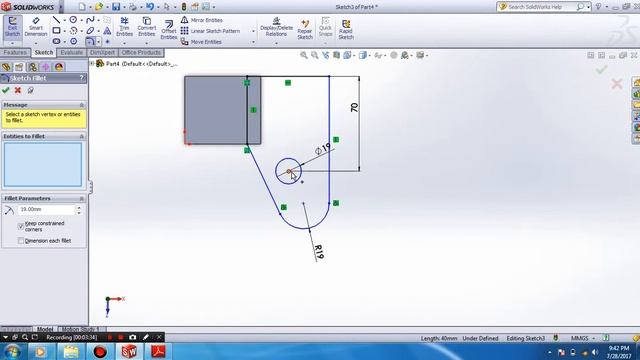Cancel sketch with corner red X
Viewport: 640px width, 360px height.
tap(617, 84)
